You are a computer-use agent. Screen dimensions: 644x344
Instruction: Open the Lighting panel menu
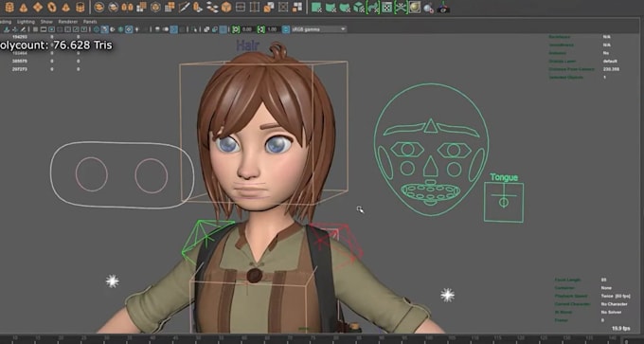26,22
